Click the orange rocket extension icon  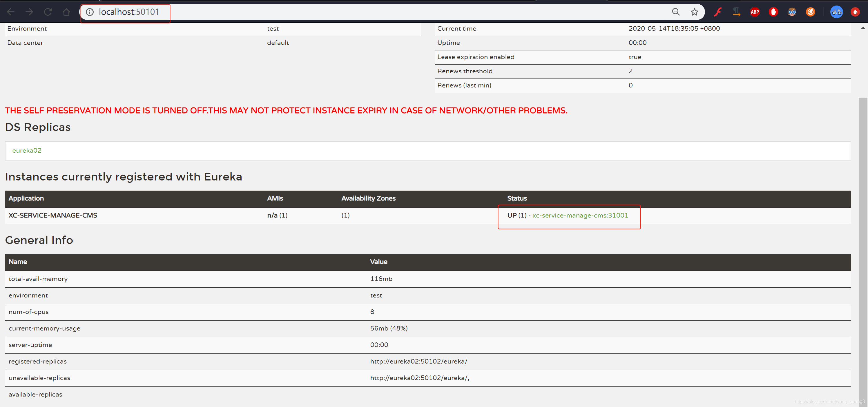810,12
